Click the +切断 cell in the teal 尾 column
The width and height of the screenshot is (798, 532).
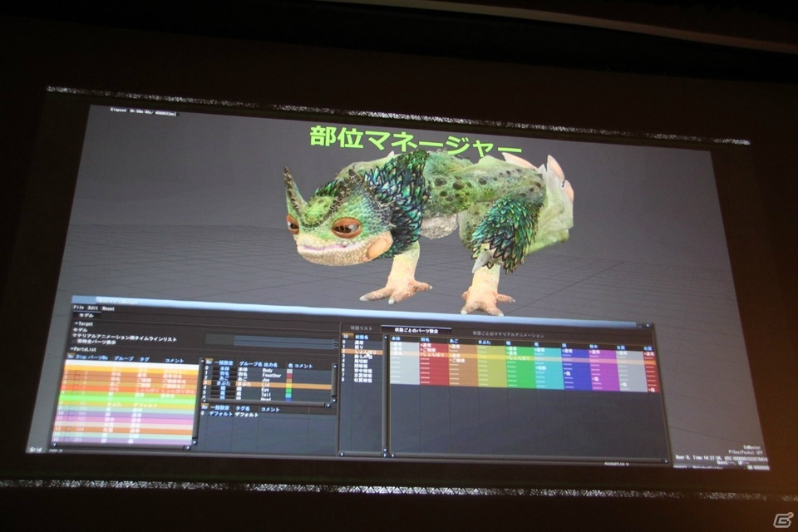point(541,367)
